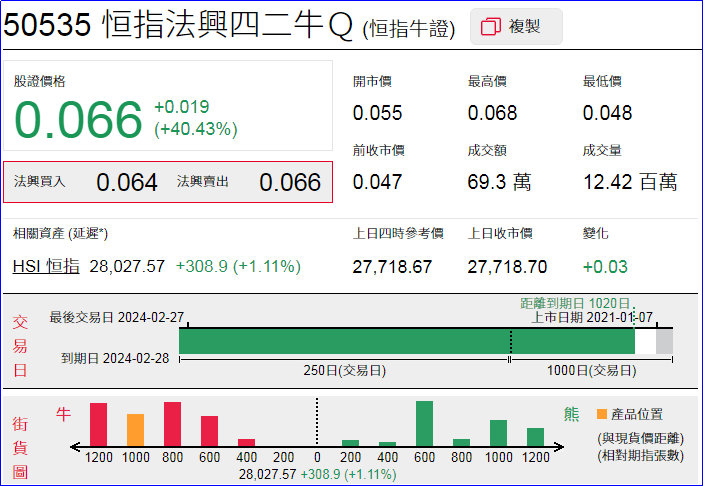Select the HSI index value 28,027.57
704x486 pixels.
127,266
